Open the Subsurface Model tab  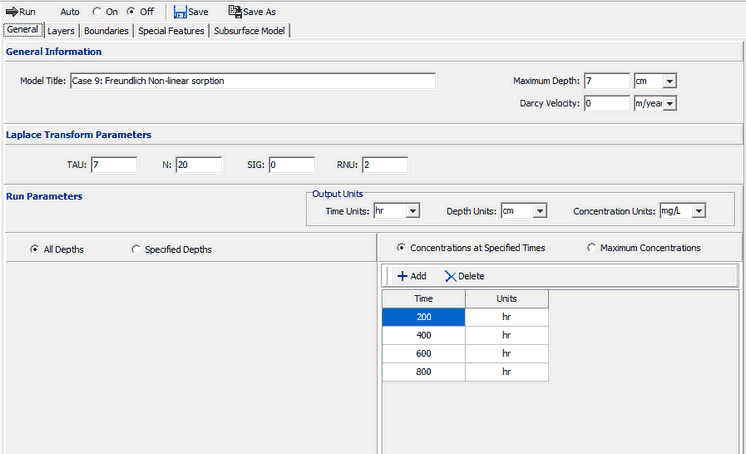pos(249,31)
